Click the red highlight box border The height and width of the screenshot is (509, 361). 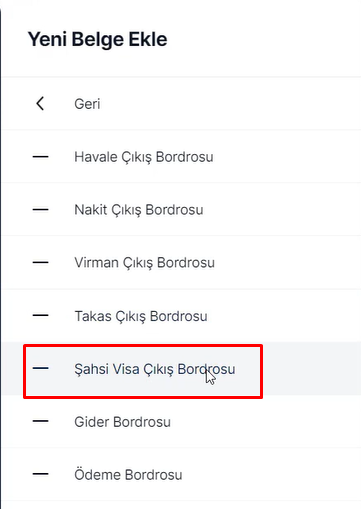tap(143, 346)
